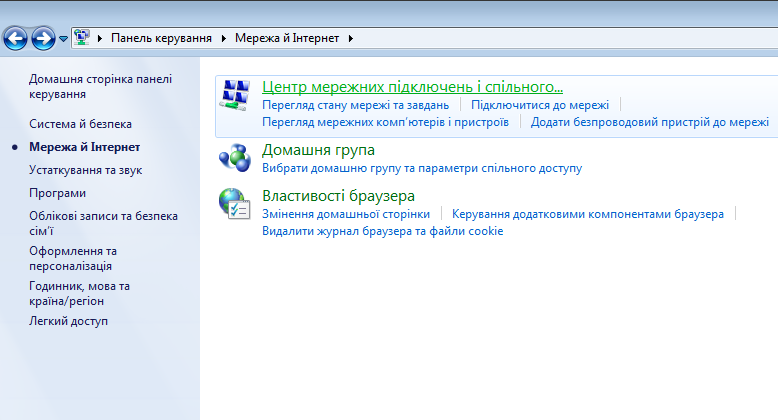
Task: Click Додати безпроводовий пристрій до мережі
Action: [649, 122]
